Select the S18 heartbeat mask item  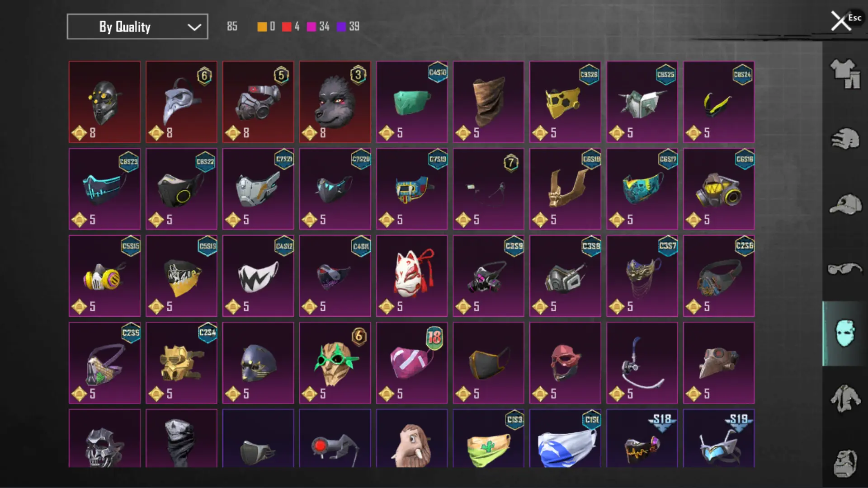click(642, 438)
